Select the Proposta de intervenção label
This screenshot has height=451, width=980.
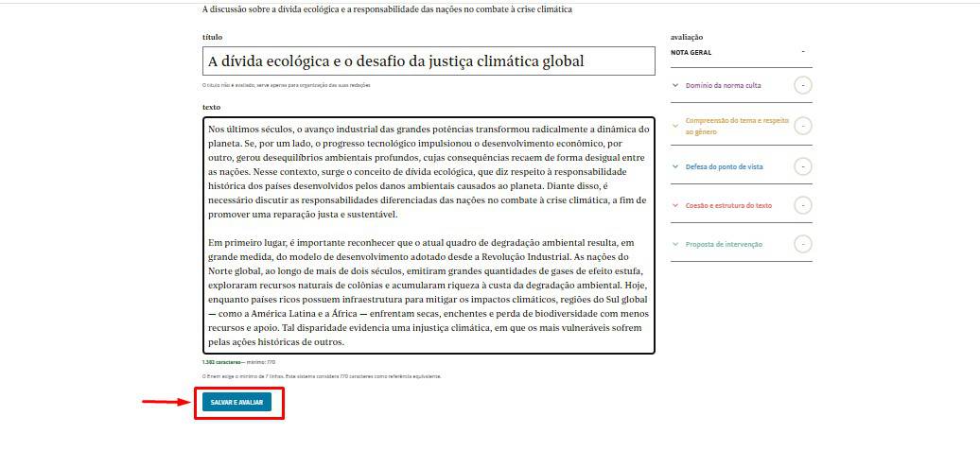724,244
